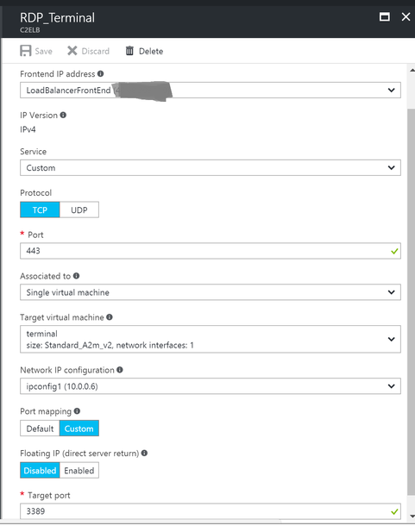415x532 pixels.
Task: Click info icon beside Associated to
Action: click(x=77, y=276)
